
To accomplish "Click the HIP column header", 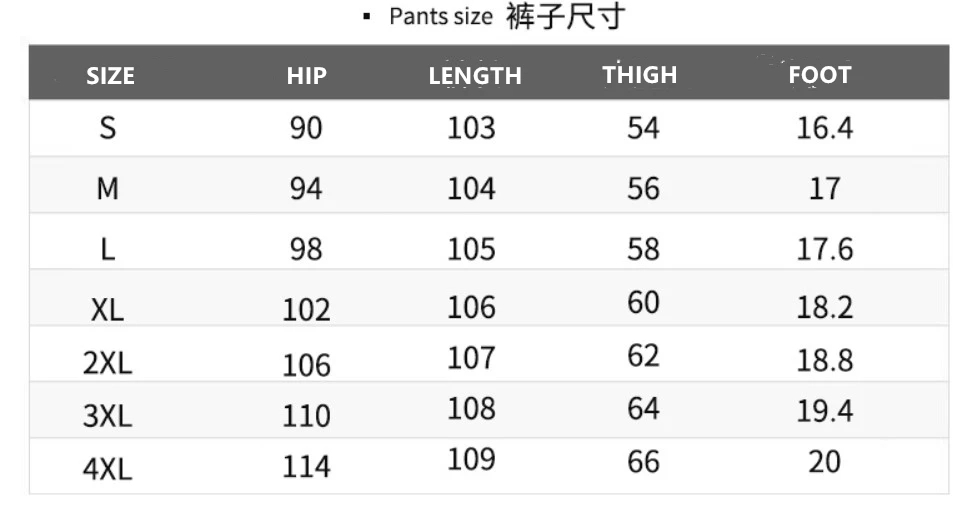I will (306, 76).
